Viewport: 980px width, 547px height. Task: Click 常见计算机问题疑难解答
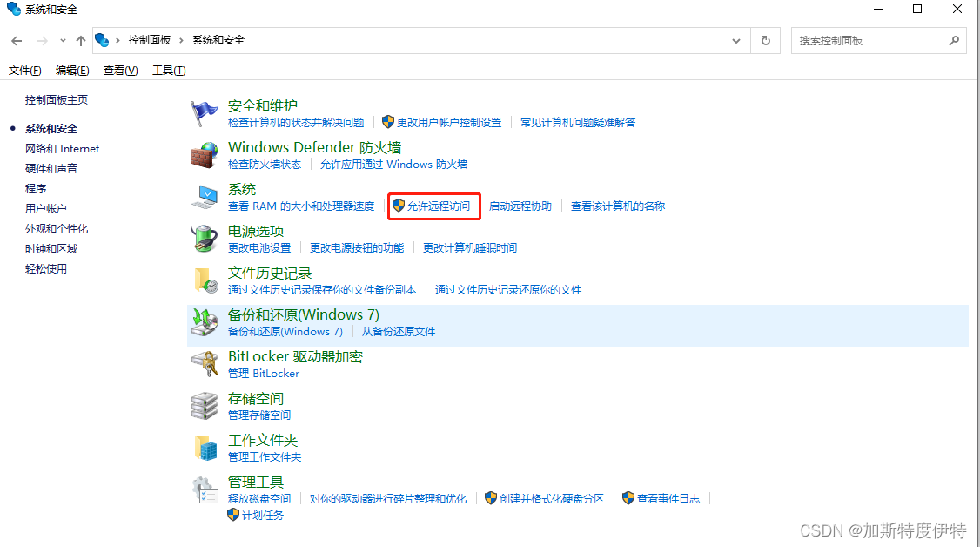(578, 123)
